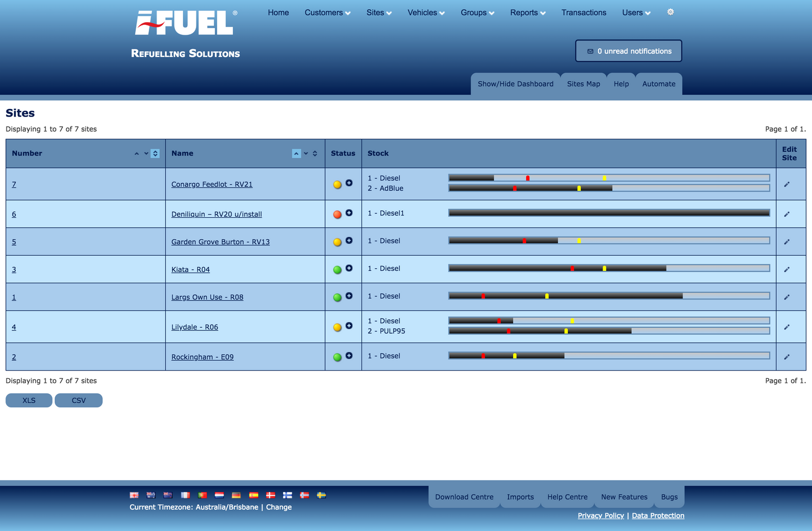Open the Sites Map tab
This screenshot has height=531, width=812.
pos(583,84)
